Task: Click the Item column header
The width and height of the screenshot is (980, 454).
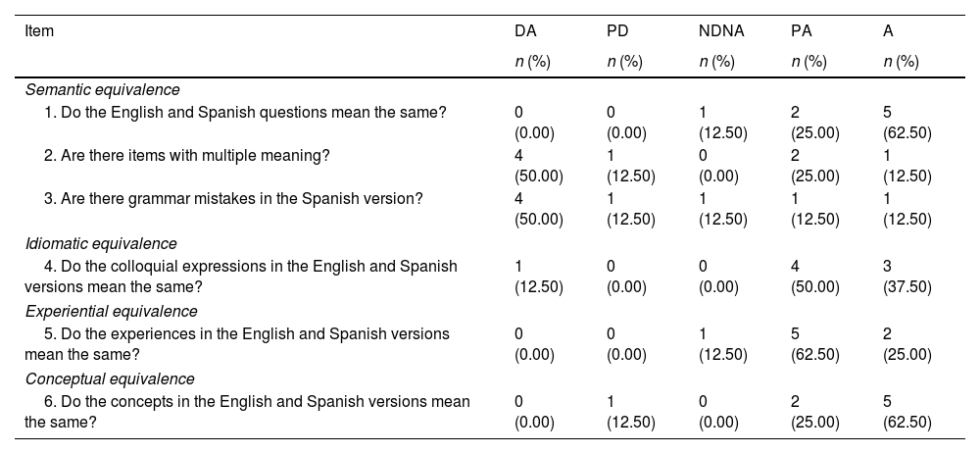Action: point(40,31)
